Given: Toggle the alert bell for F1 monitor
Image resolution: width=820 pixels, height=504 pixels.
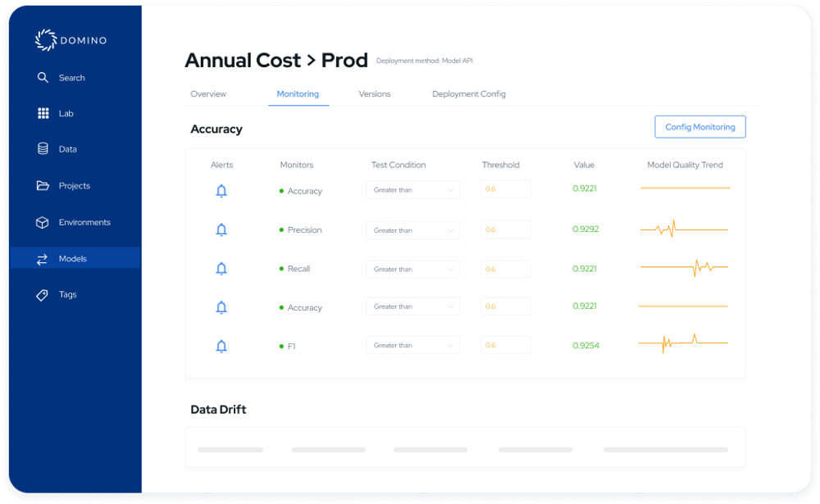Looking at the screenshot, I should [221, 345].
